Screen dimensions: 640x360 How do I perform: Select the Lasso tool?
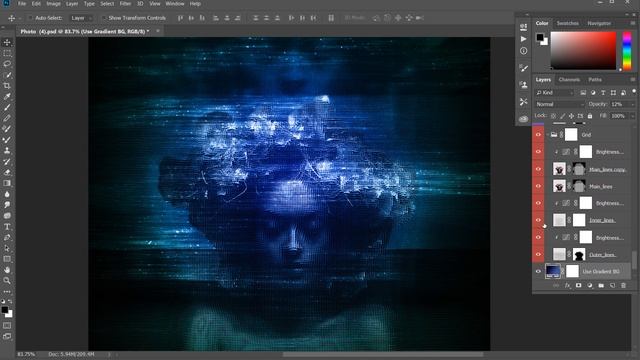[7, 64]
